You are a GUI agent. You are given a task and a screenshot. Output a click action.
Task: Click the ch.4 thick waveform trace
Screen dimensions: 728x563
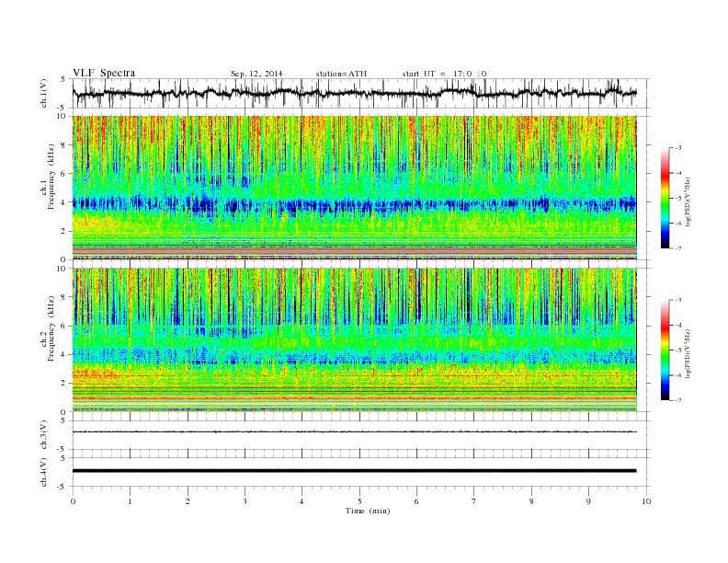click(x=355, y=471)
